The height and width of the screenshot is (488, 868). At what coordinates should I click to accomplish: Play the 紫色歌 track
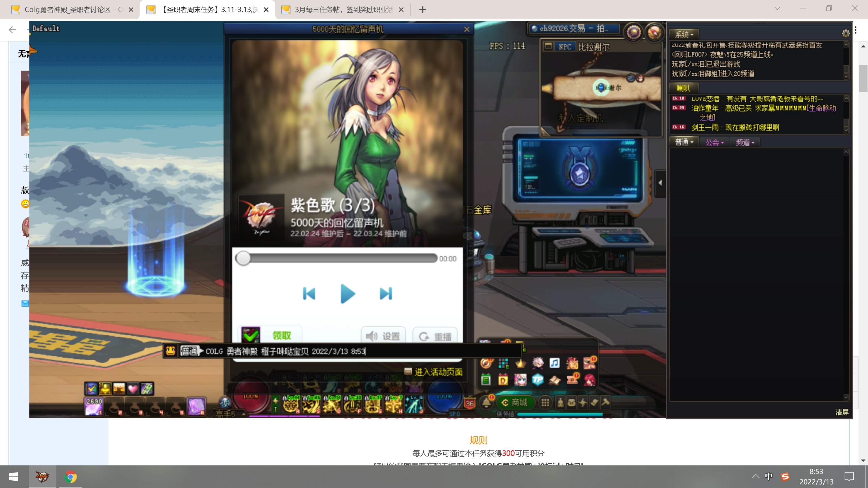pyautogui.click(x=348, y=294)
